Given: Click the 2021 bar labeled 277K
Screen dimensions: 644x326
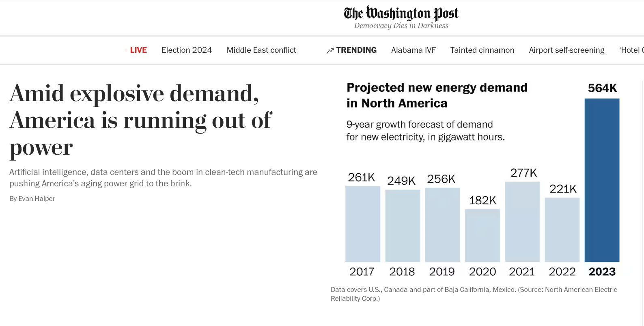Looking at the screenshot, I should (x=522, y=221).
